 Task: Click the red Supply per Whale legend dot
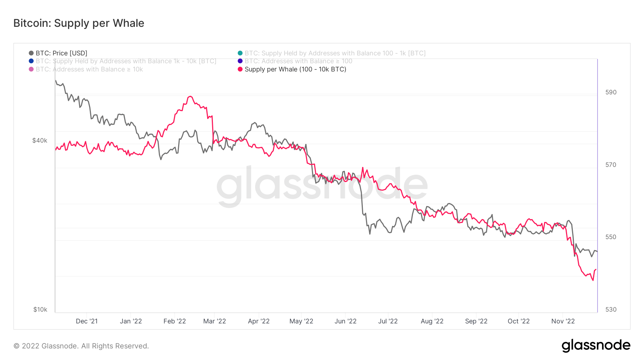pos(240,69)
